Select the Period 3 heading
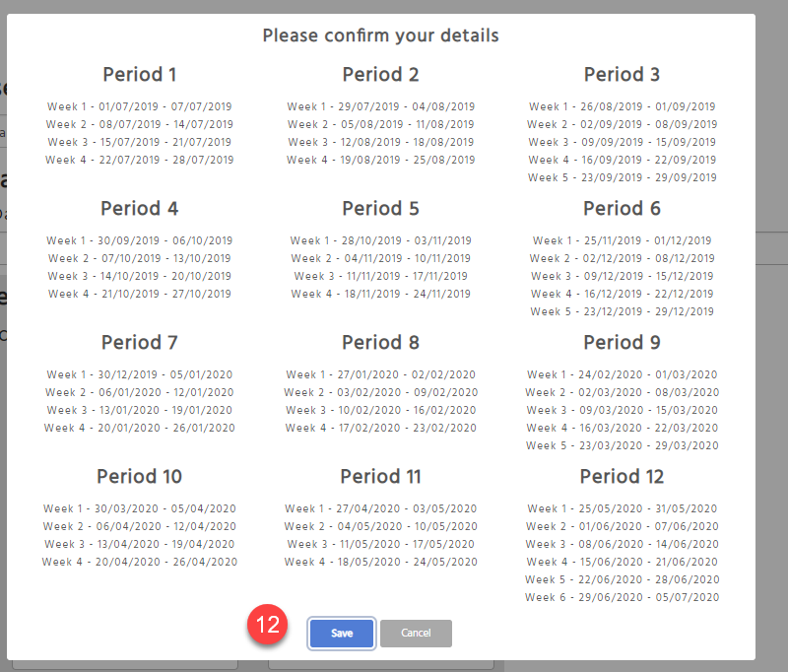The width and height of the screenshot is (788, 672). (622, 74)
